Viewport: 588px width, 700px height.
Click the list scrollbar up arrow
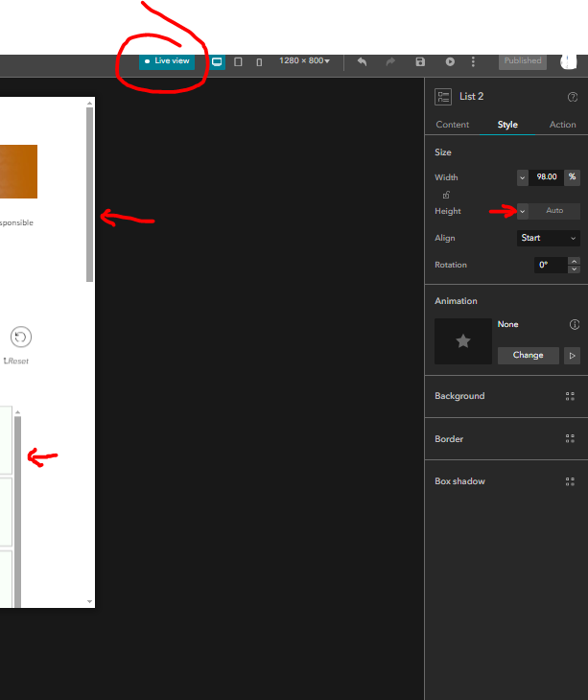pyautogui.click(x=18, y=412)
